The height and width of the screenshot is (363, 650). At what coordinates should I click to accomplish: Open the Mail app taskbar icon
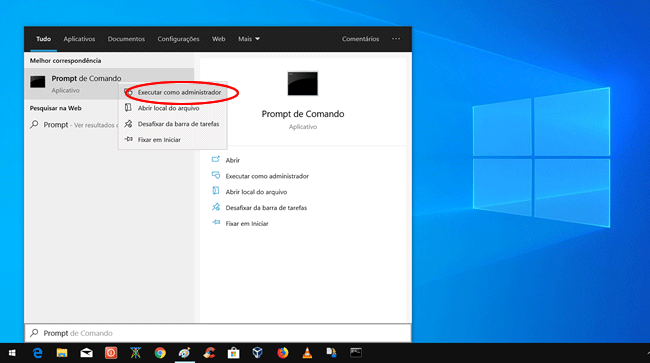[x=86, y=353]
